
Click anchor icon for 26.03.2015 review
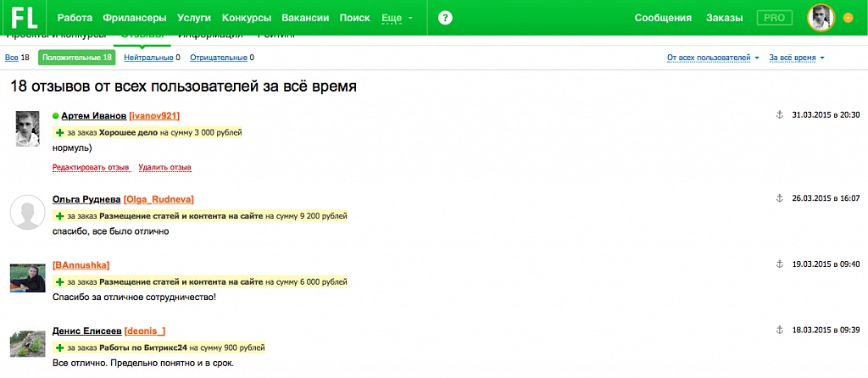coord(778,198)
